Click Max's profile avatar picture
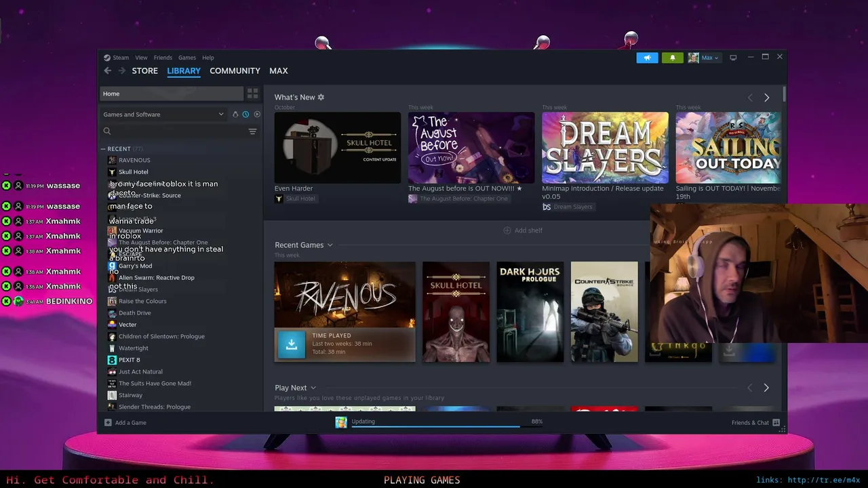This screenshot has height=488, width=868. pyautogui.click(x=693, y=58)
